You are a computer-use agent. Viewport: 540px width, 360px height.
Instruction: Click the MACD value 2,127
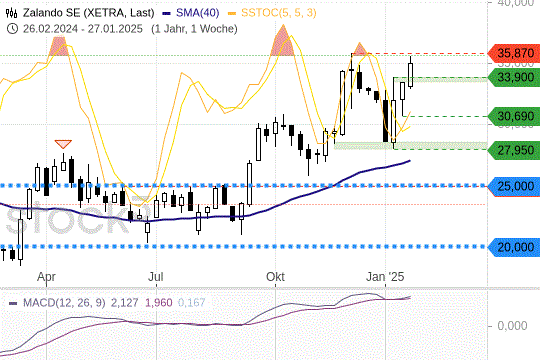(124, 303)
